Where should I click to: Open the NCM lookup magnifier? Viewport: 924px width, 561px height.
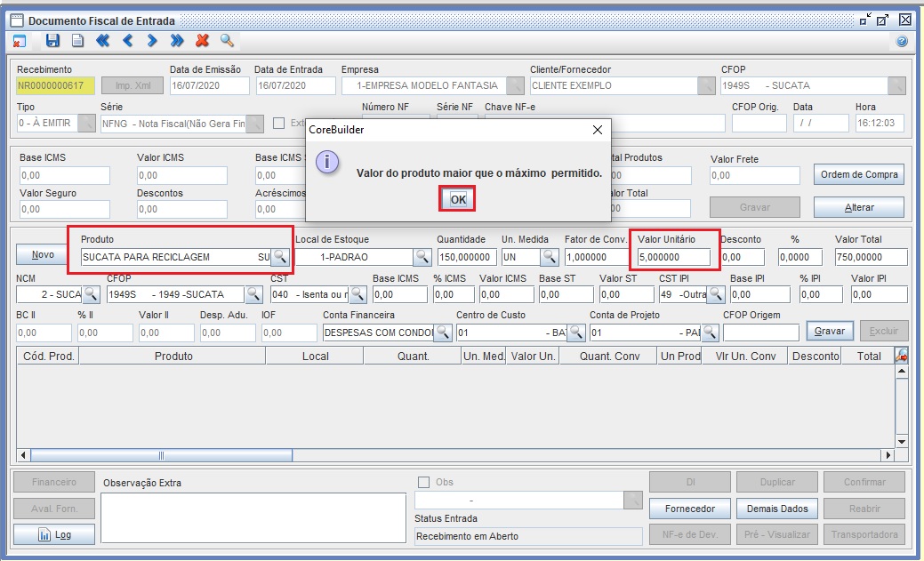coord(92,294)
